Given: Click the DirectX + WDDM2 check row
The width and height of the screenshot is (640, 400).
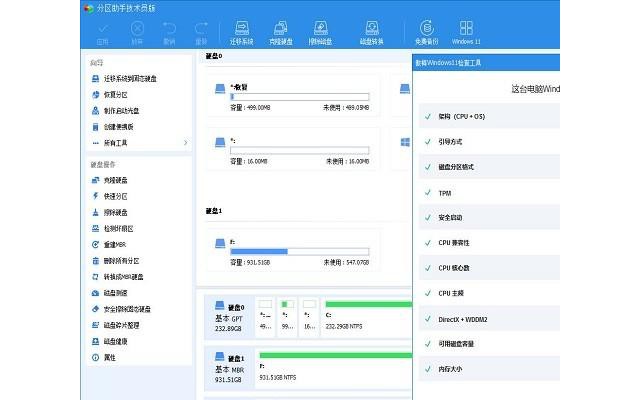Looking at the screenshot, I should pyautogui.click(x=489, y=319).
